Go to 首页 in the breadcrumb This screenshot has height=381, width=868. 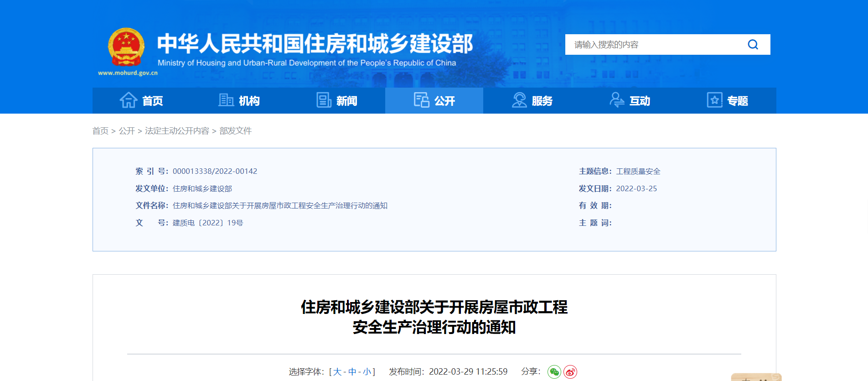100,131
